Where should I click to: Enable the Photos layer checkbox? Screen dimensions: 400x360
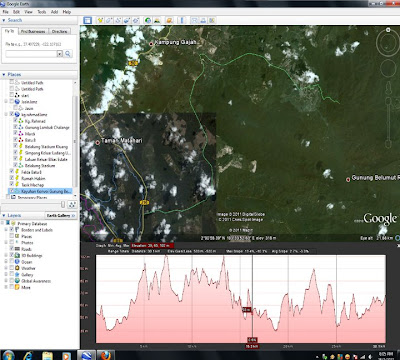(12, 243)
